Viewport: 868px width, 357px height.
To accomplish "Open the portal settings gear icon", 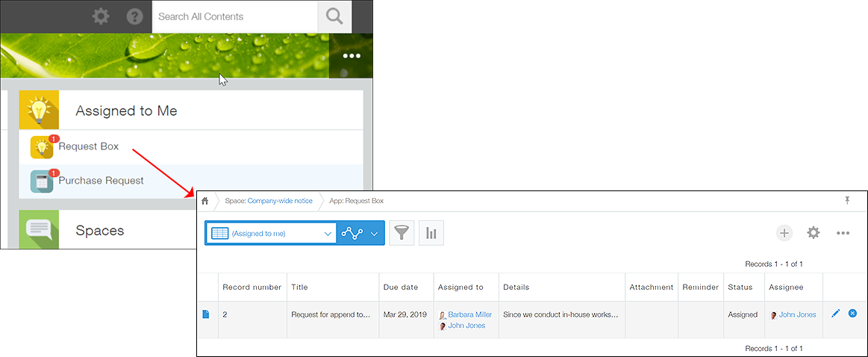I will (x=102, y=16).
